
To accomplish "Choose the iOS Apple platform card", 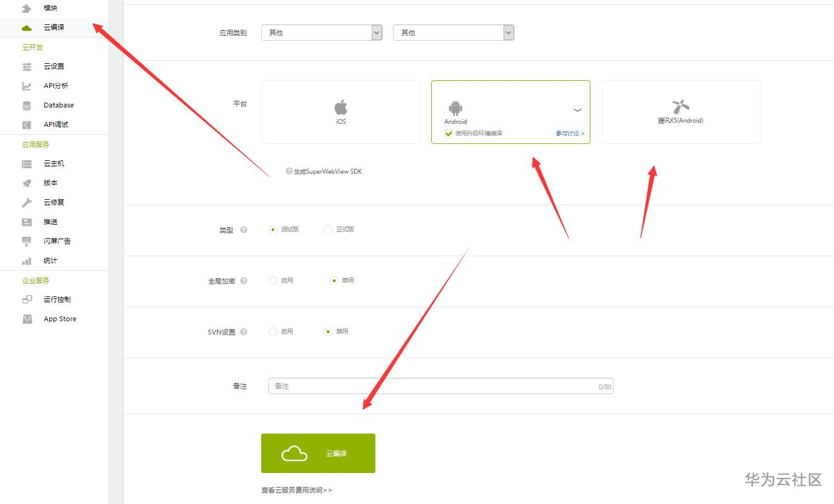I will 341,112.
